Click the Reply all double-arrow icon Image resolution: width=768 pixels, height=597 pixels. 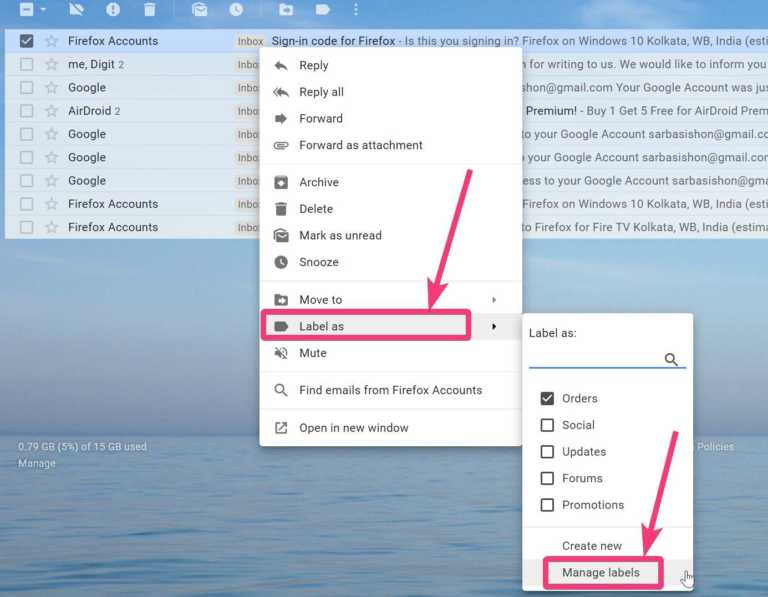coord(281,92)
